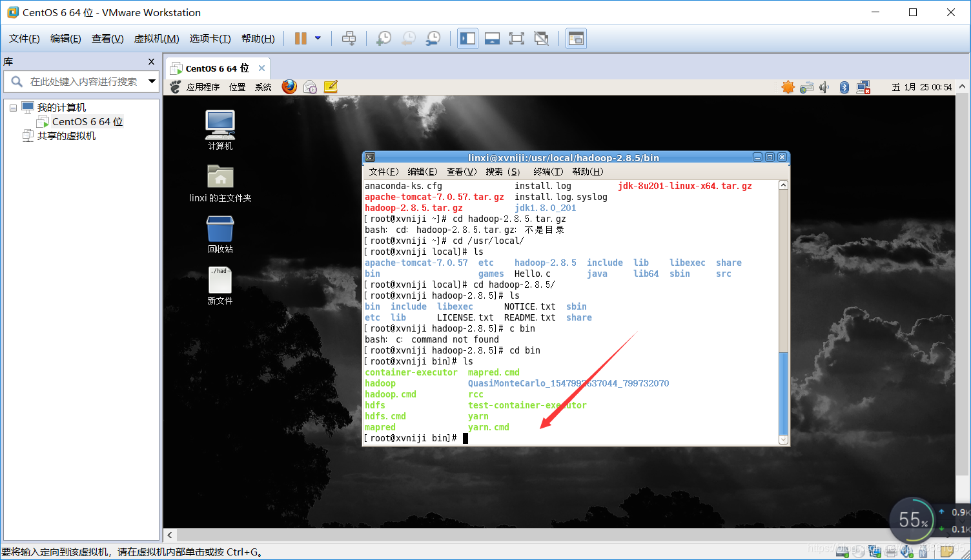Image resolution: width=971 pixels, height=560 pixels.
Task: Click yarn.cmd filename in terminal listing
Action: point(489,427)
